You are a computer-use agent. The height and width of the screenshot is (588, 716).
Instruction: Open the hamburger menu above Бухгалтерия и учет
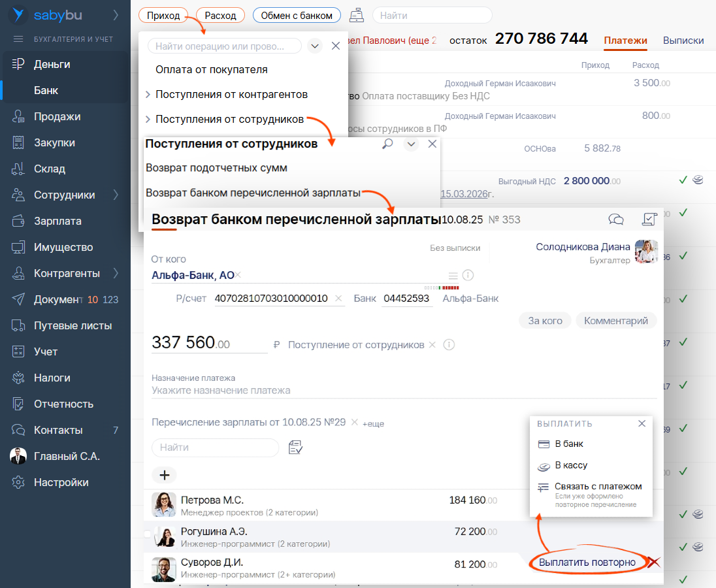point(18,40)
